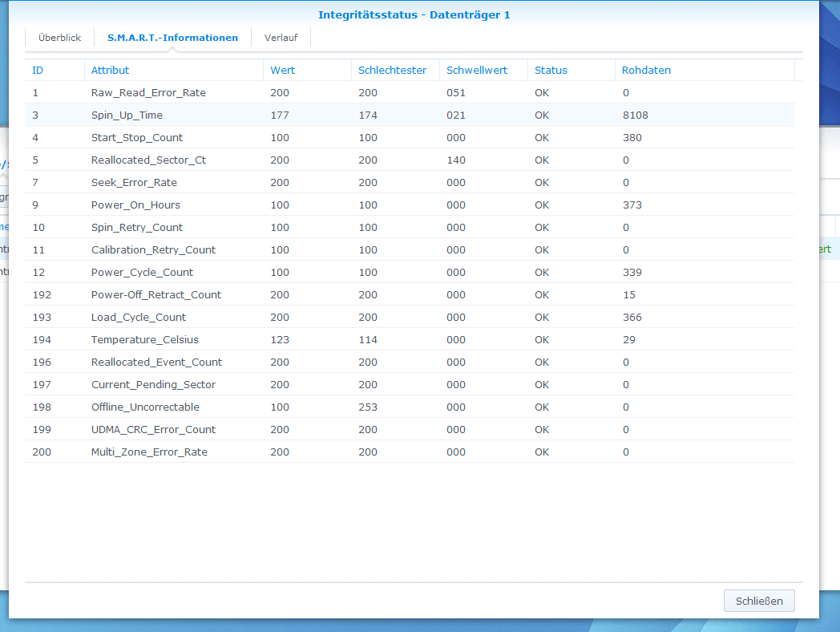This screenshot has height=632, width=840.
Task: Click the Multi_Zone_Error_Rate attribute
Action: click(149, 452)
